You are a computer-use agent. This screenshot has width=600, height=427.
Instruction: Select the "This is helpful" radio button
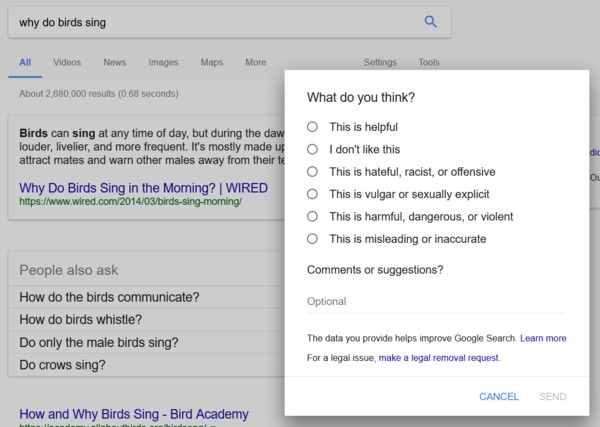tap(312, 127)
